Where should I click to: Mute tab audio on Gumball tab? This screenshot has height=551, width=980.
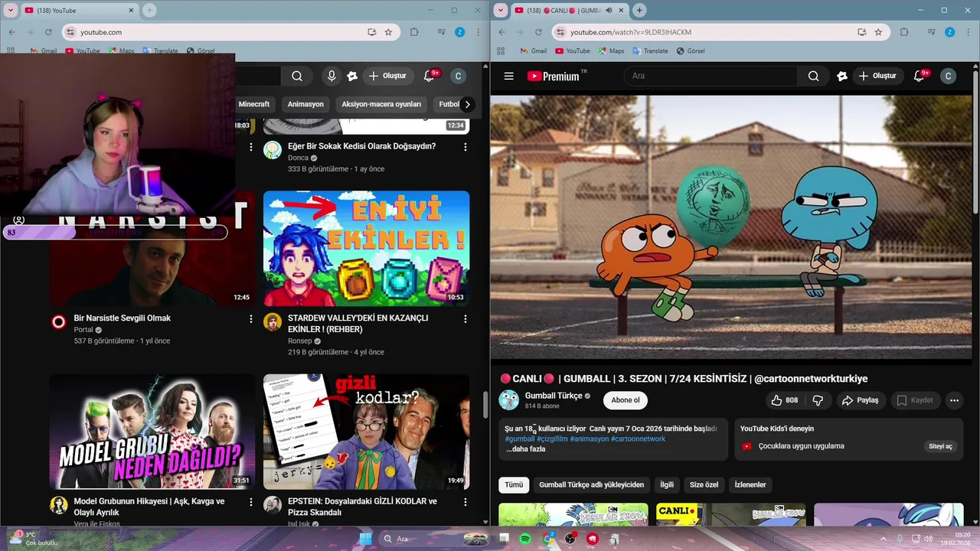tap(609, 10)
